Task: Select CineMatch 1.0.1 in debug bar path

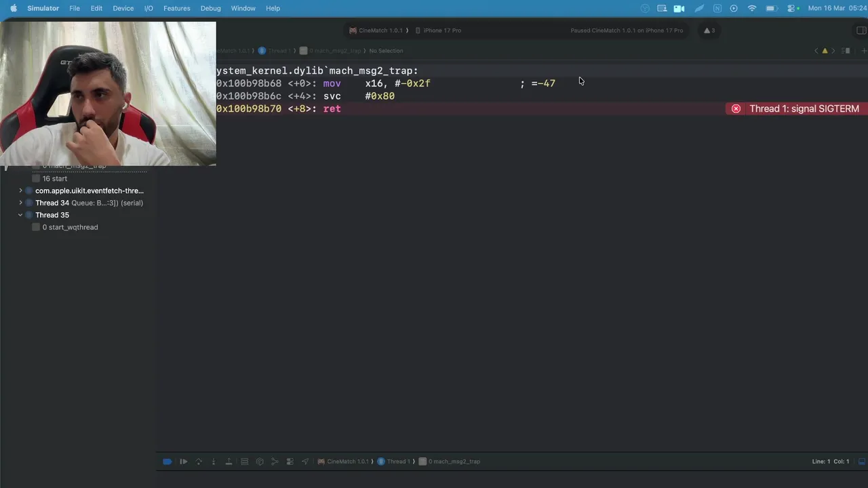Action: (343, 462)
